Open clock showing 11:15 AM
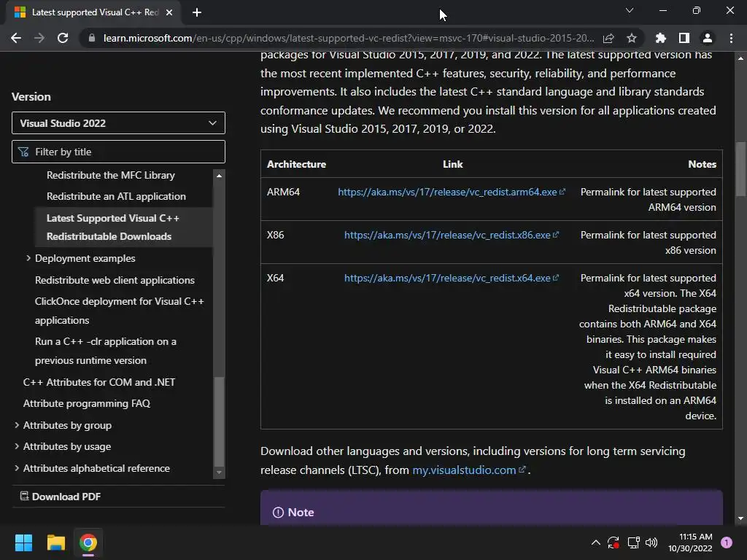747x560 pixels. 690,542
